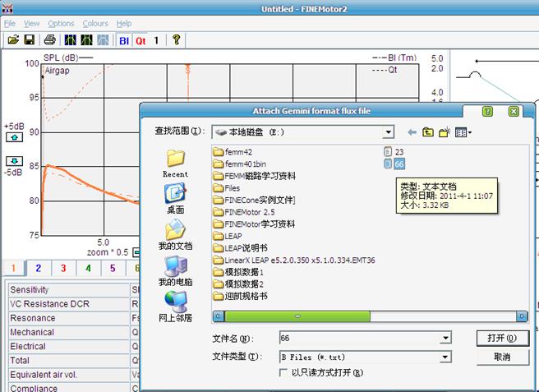The height and width of the screenshot is (392, 539).
Task: Open the View menu
Action: 31,23
